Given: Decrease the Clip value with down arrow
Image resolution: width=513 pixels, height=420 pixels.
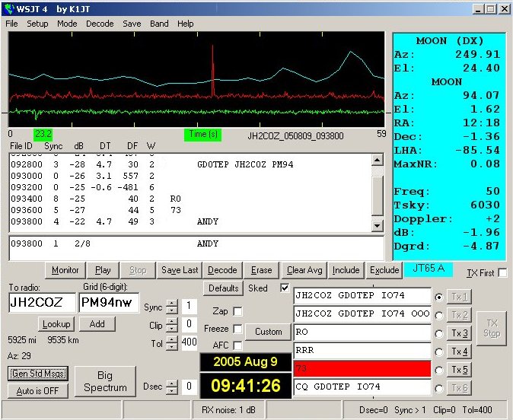Looking at the screenshot, I should 172,329.
